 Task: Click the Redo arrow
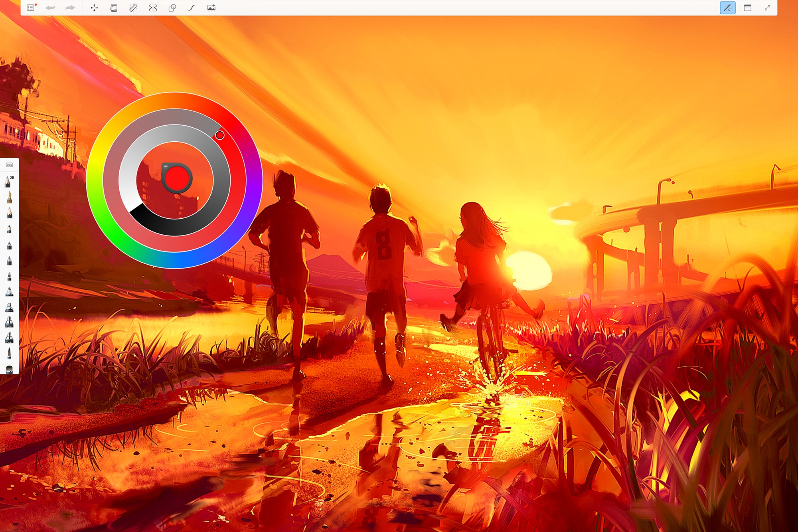(x=70, y=8)
